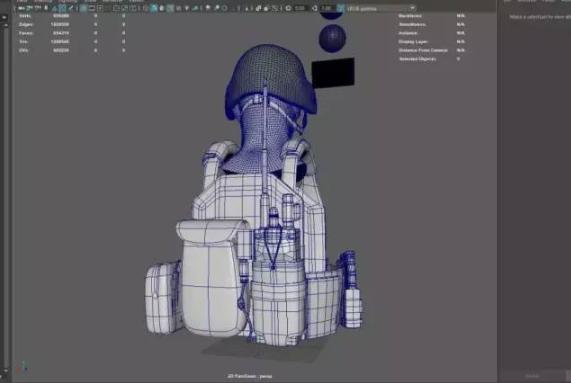This screenshot has height=383, width=571.
Task: Click the Gamma reset icon
Action: pos(315,8)
